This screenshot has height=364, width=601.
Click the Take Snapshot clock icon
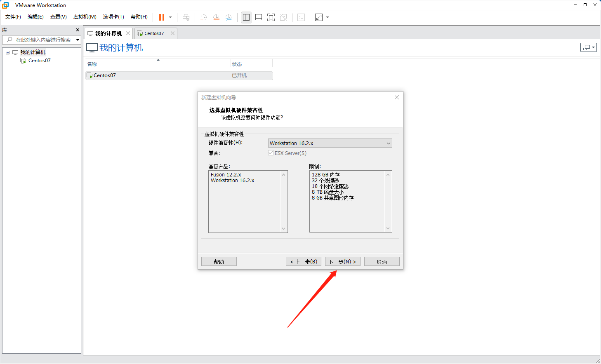tap(203, 17)
